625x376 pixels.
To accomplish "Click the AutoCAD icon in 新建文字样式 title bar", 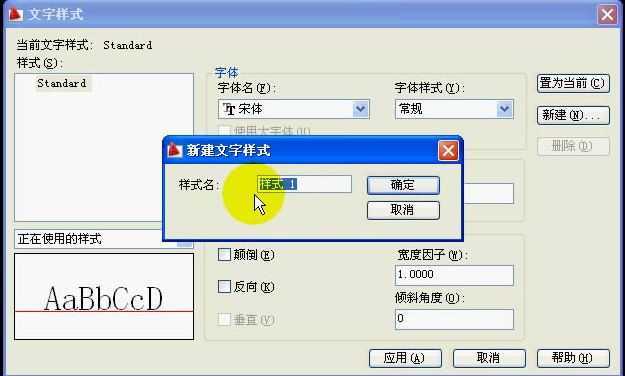I will pos(175,150).
